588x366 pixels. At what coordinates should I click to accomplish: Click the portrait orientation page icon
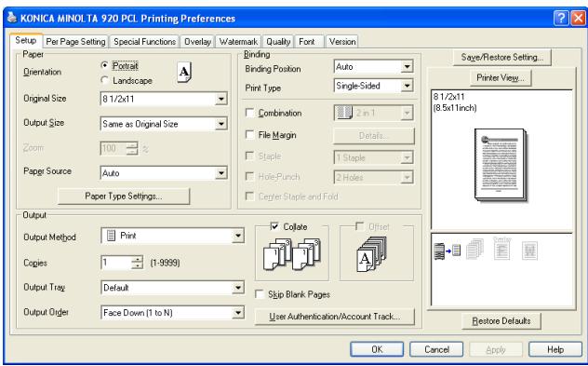[184, 72]
